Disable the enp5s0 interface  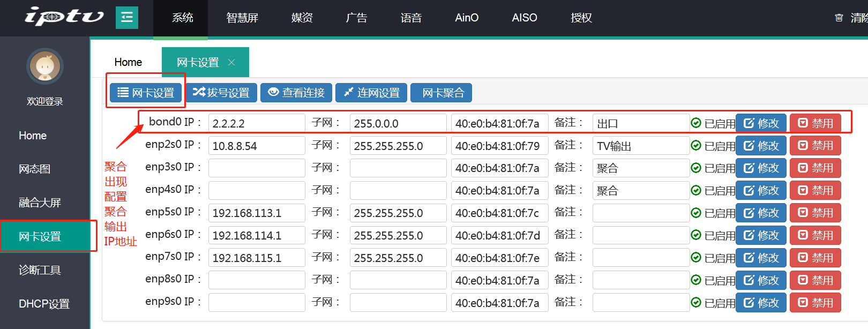(x=815, y=213)
